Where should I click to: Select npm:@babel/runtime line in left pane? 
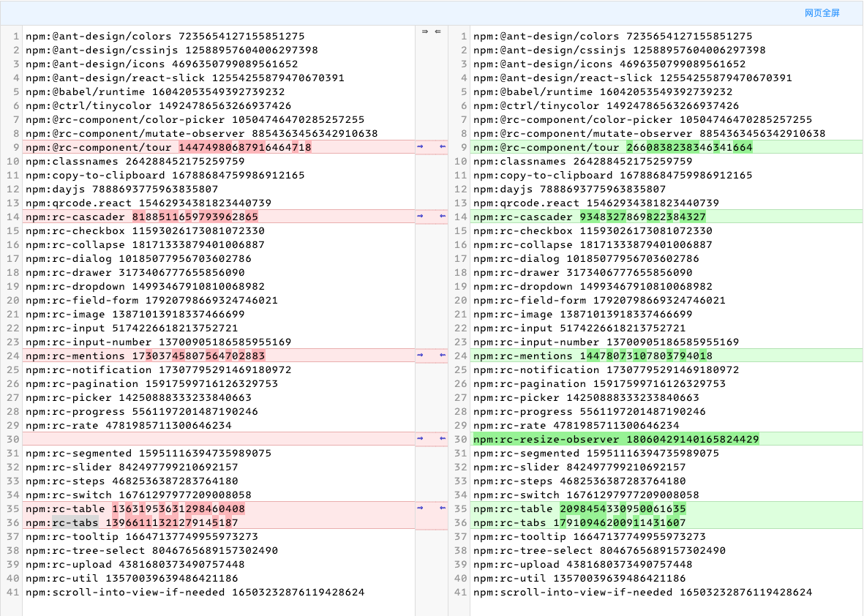pos(155,91)
